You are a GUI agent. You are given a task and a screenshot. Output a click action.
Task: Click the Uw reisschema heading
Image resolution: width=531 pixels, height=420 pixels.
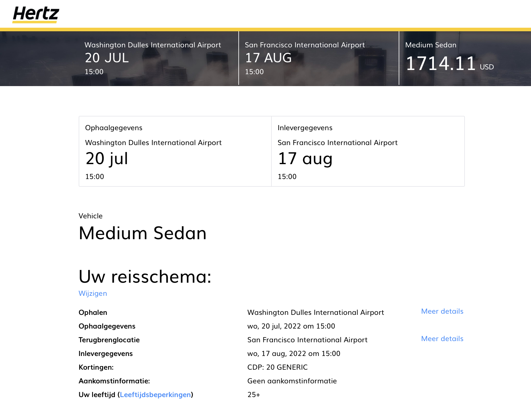[145, 276]
